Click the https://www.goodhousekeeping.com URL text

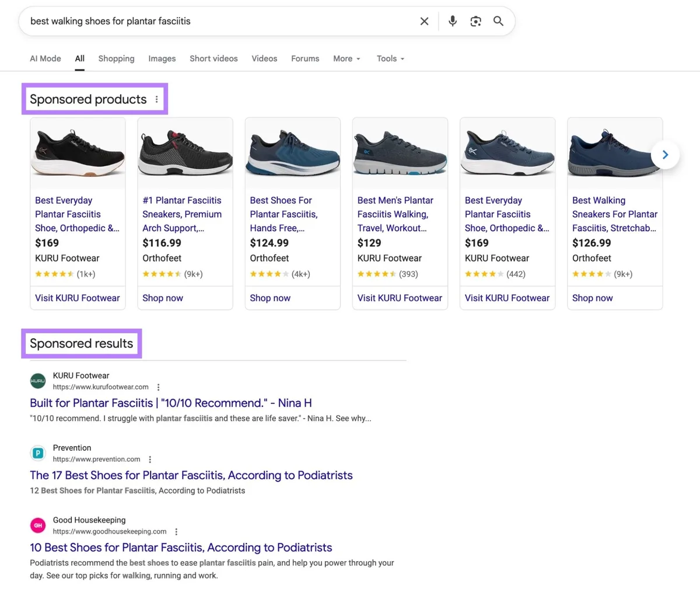pyautogui.click(x=110, y=532)
